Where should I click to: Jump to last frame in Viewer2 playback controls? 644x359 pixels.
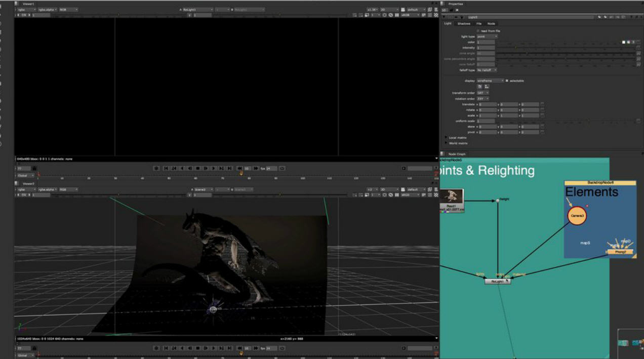coord(229,348)
